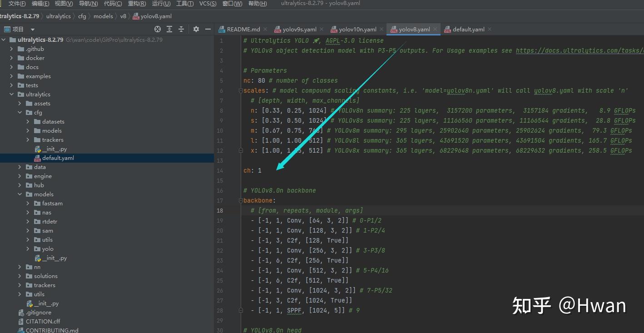The height and width of the screenshot is (333, 644).
Task: Click the Expand All icon in project panel
Action: click(x=169, y=29)
